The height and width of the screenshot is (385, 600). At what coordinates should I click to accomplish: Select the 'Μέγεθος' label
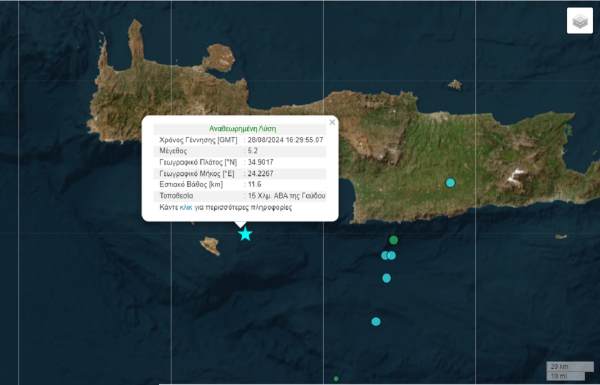click(x=173, y=151)
